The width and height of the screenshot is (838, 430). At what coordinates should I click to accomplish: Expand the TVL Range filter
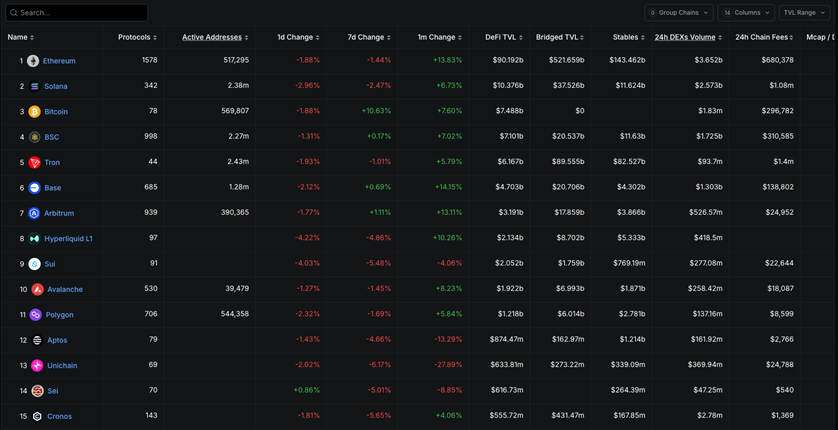click(x=804, y=13)
